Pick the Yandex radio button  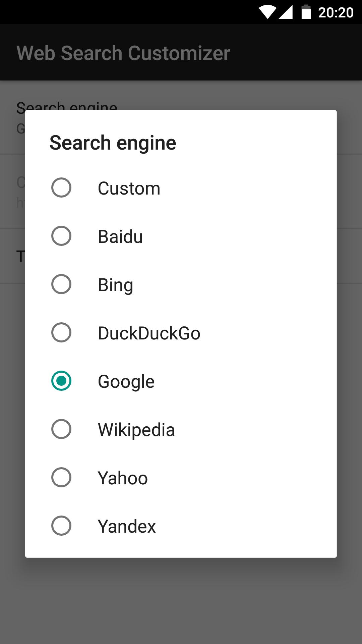[61, 526]
